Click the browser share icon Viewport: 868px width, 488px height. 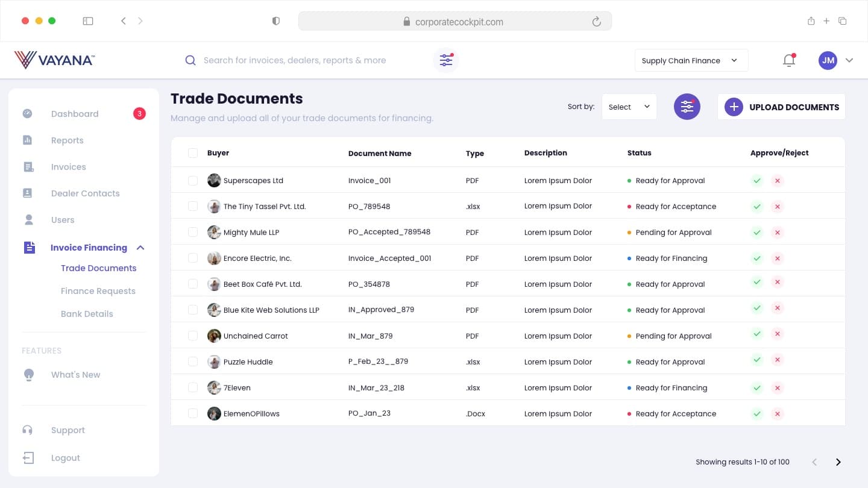click(811, 21)
